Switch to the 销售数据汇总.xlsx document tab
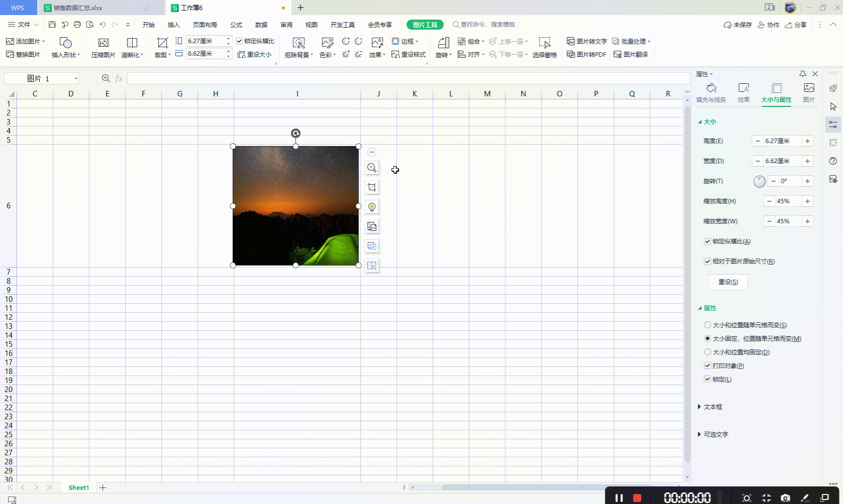Screen dimensions: 843x504 (x=78, y=8)
